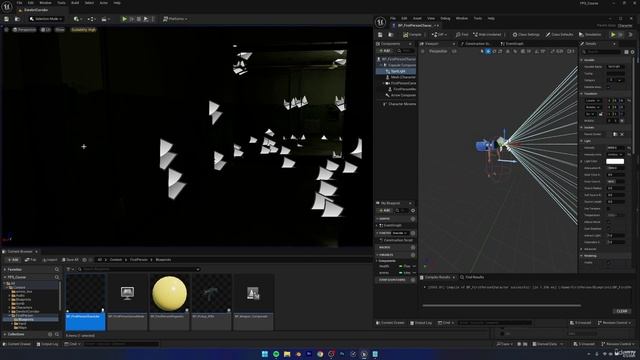Switch to the Construction Script tab
The width and height of the screenshot is (640, 360).
(476, 44)
